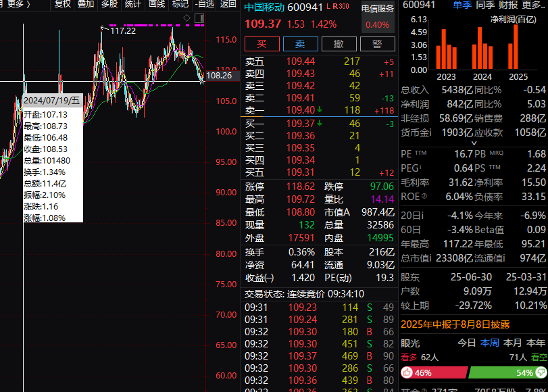The width and height of the screenshot is (548, 392).
Task: Switch to the 财报 tab
Action: coord(509,5)
